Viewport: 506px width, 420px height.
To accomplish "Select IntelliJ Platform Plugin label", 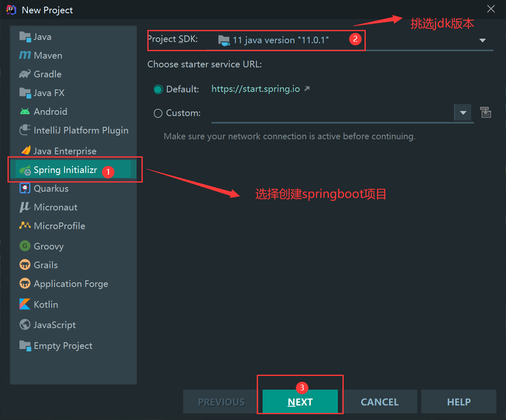I will 81,130.
